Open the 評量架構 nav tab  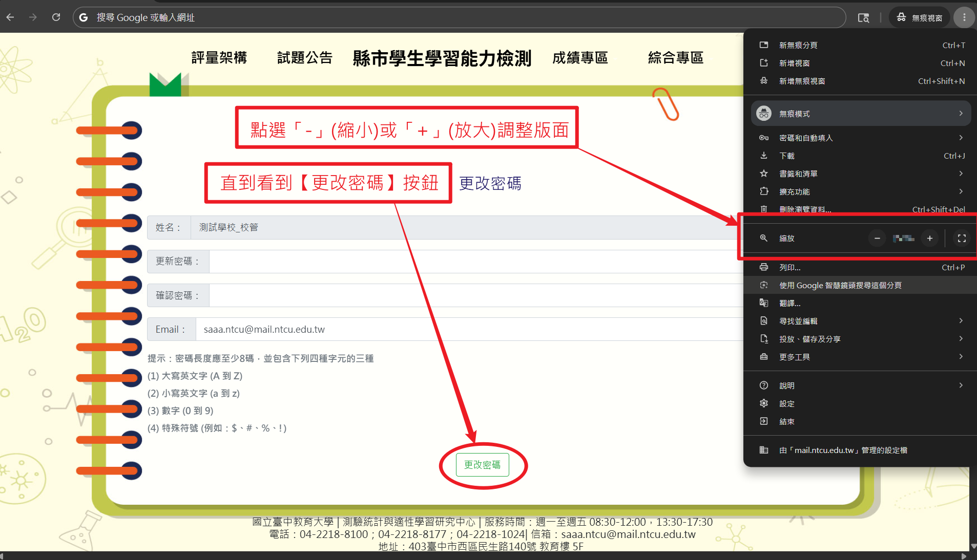(219, 58)
